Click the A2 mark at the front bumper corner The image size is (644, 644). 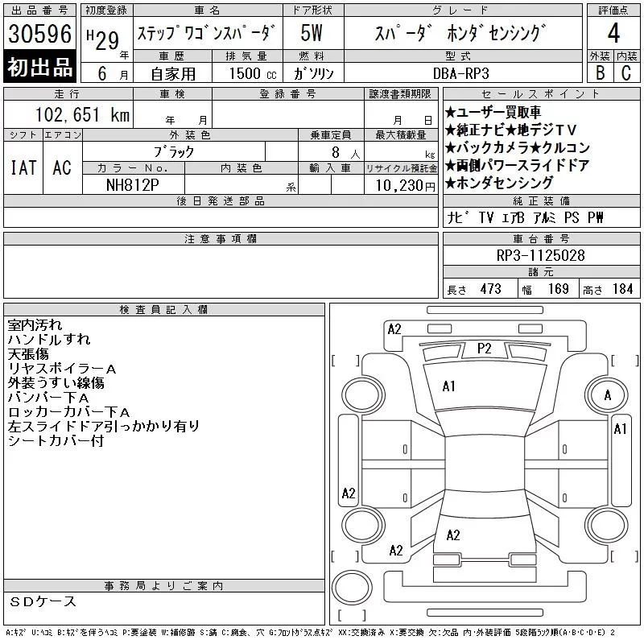(394, 329)
